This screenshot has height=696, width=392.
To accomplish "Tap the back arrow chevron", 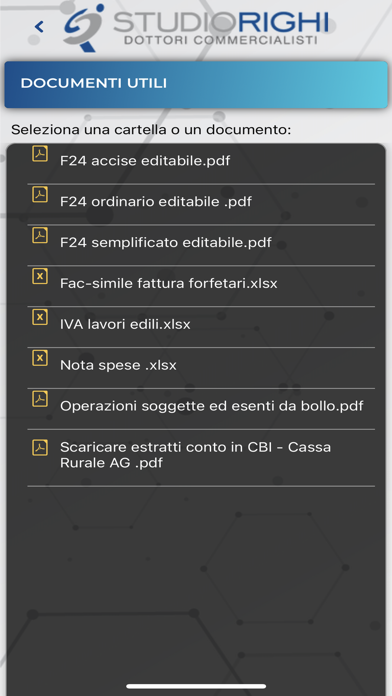I will 39,27.
